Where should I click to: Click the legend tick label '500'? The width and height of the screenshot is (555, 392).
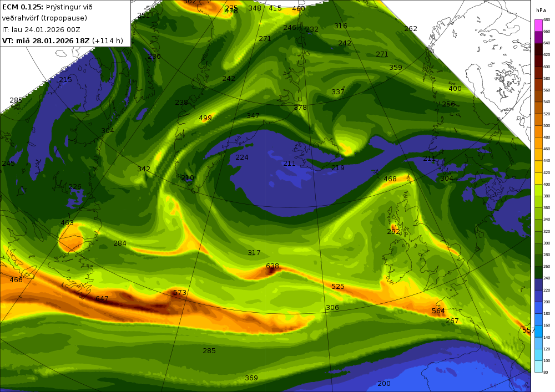coord(547,125)
